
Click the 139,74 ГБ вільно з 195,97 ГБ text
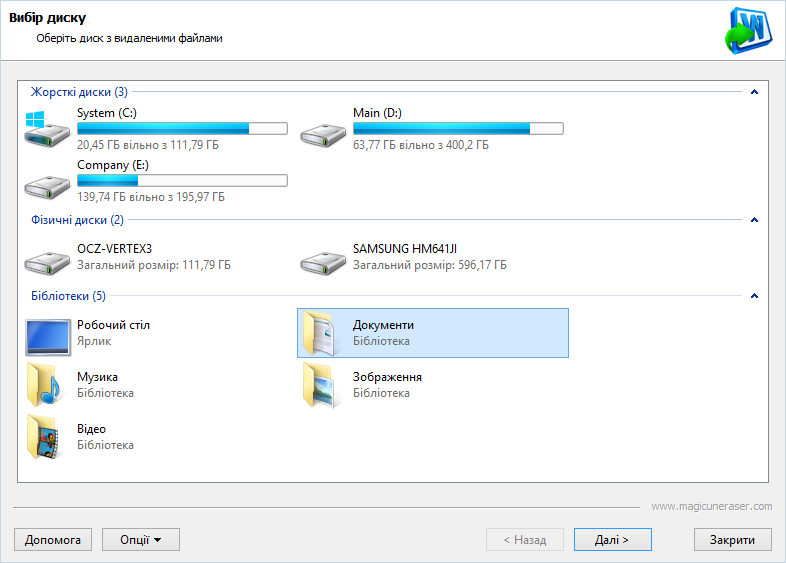[151, 197]
